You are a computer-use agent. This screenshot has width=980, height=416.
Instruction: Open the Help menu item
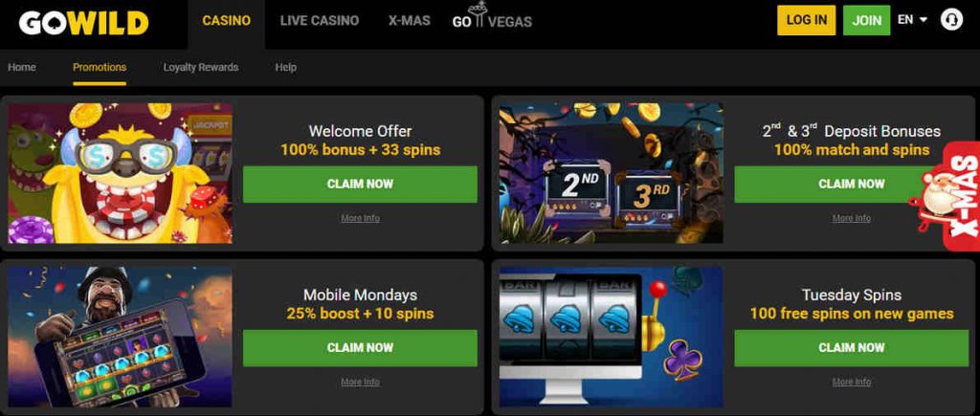coord(285,68)
